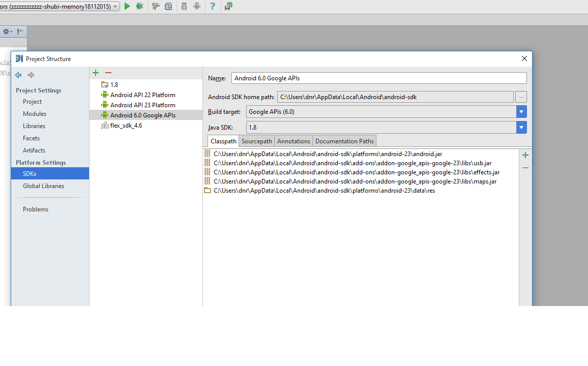Add a classpath entry with green plus
The image size is (588, 366).
click(525, 155)
